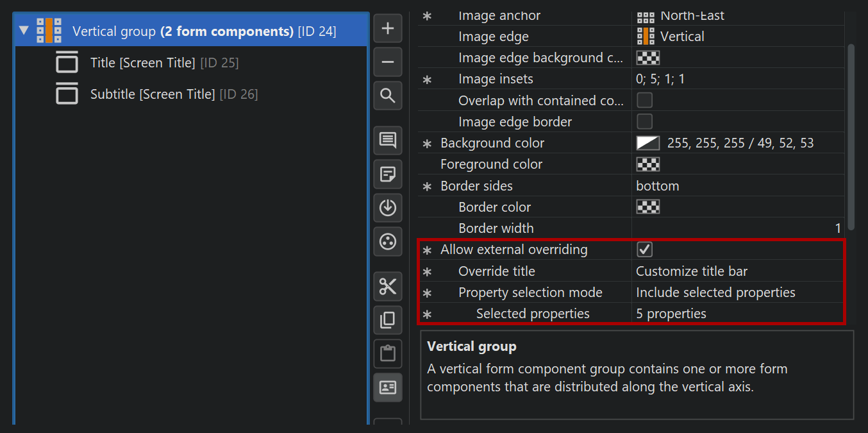
Task: Click the plus add form component button
Action: [x=388, y=29]
